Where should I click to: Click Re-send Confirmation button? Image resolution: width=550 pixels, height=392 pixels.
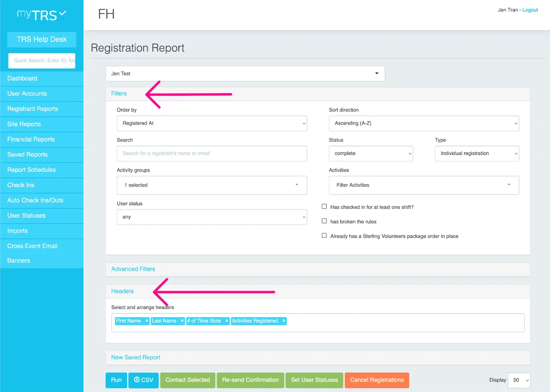point(251,380)
